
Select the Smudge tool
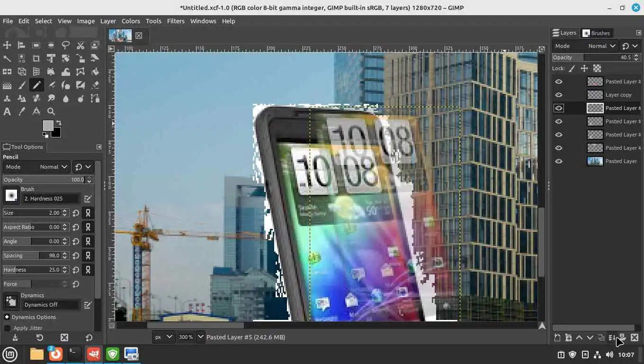51,99
